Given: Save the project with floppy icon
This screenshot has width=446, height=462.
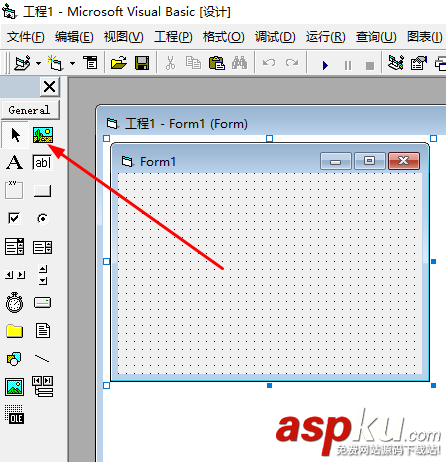Looking at the screenshot, I should (x=142, y=63).
